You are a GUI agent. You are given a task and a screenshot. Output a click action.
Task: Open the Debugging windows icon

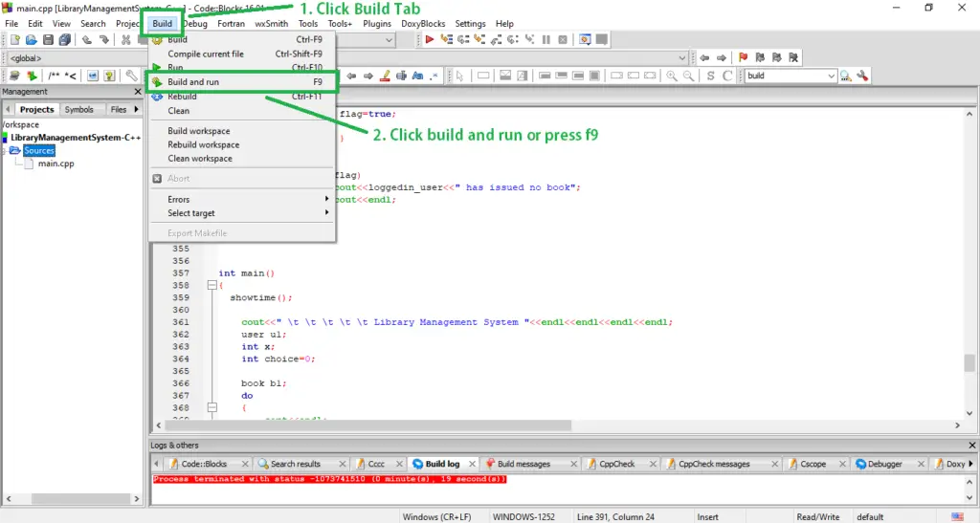pos(585,39)
